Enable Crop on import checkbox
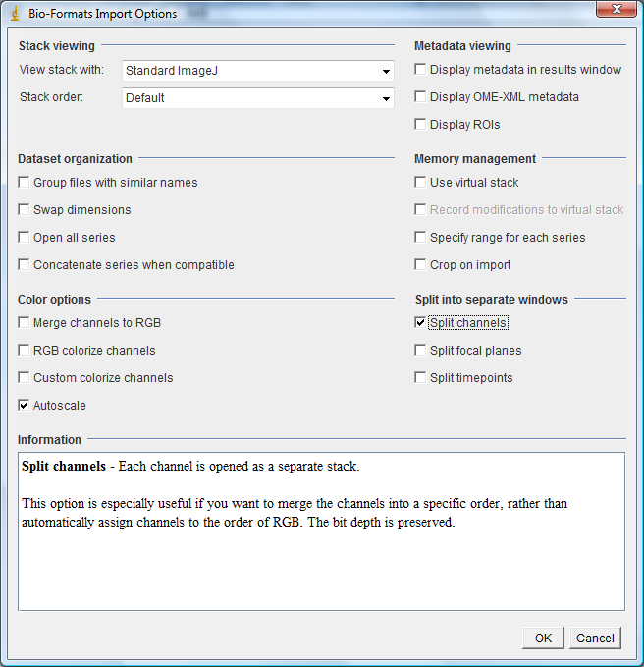The image size is (644, 667). pos(421,265)
